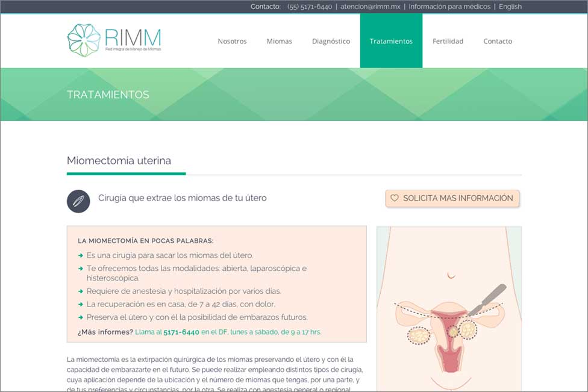Open Información para médicos link
The width and height of the screenshot is (588, 392).
(449, 7)
